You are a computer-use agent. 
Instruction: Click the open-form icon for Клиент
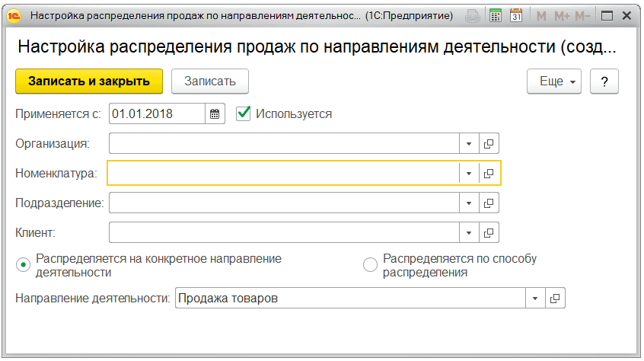[x=489, y=232]
